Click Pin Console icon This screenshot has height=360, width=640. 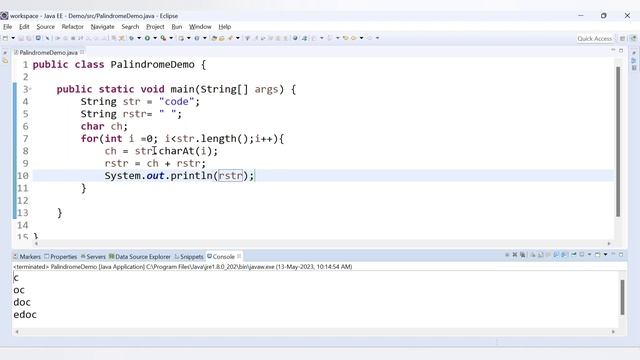tap(574, 255)
